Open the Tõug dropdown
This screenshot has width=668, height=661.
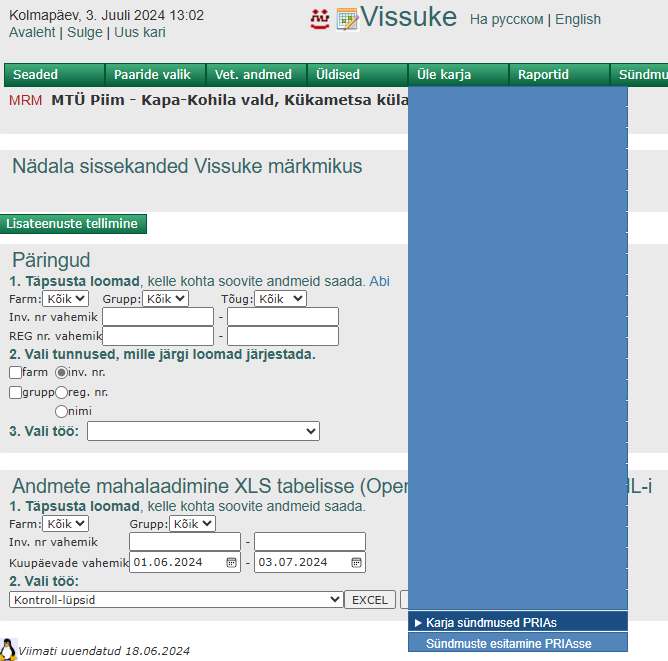[x=280, y=299]
